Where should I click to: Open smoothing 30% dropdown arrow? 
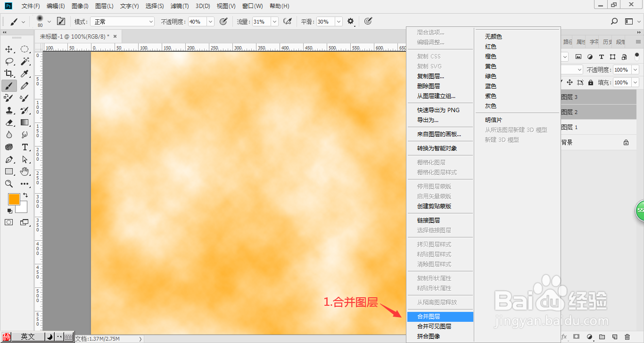click(x=339, y=21)
